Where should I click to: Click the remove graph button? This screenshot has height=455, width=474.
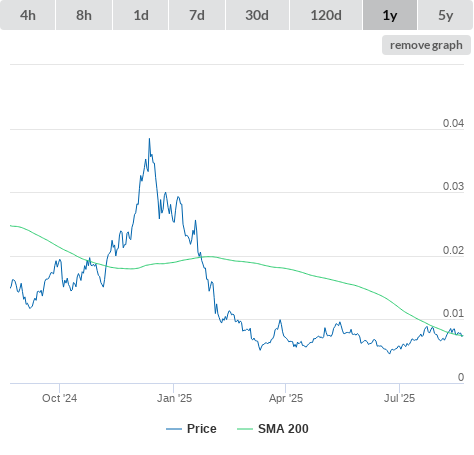(x=426, y=45)
